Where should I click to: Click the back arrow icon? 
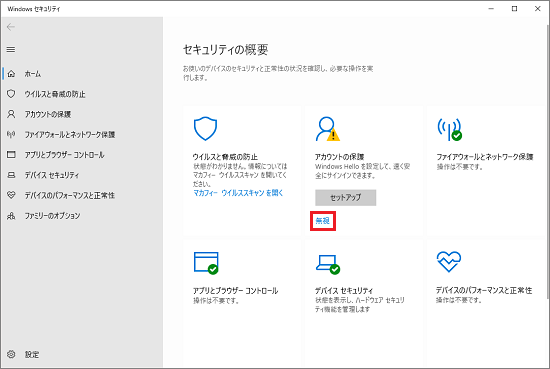point(11,27)
